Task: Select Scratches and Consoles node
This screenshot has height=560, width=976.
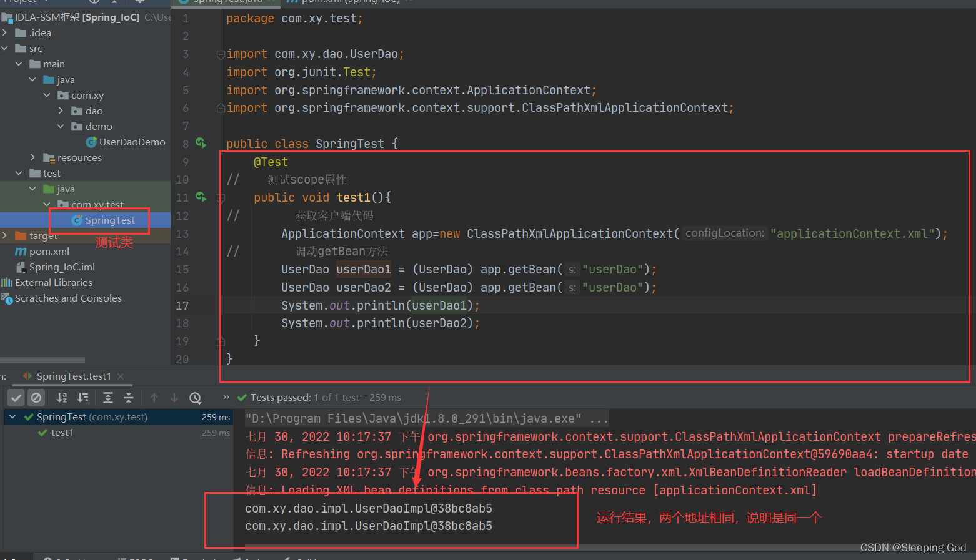Action: click(x=68, y=298)
